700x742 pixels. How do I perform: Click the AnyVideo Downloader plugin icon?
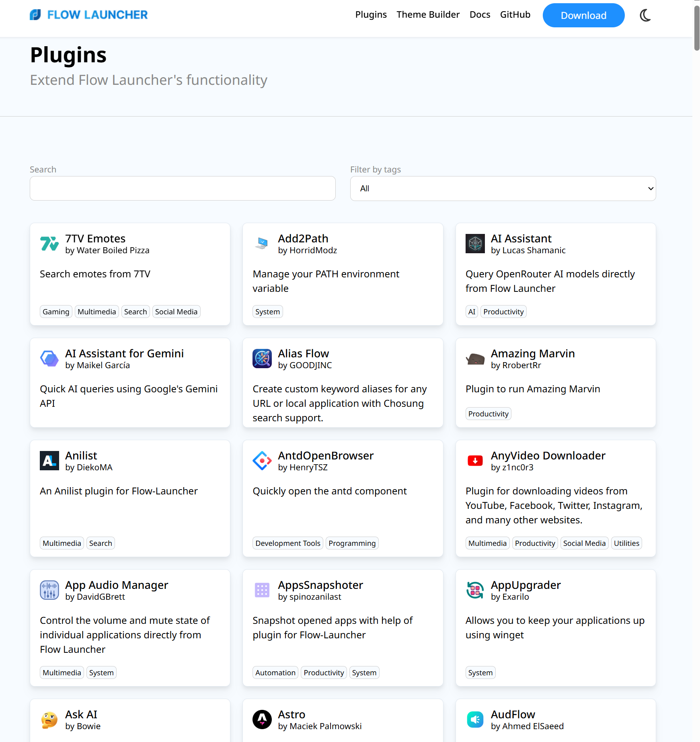click(x=475, y=461)
